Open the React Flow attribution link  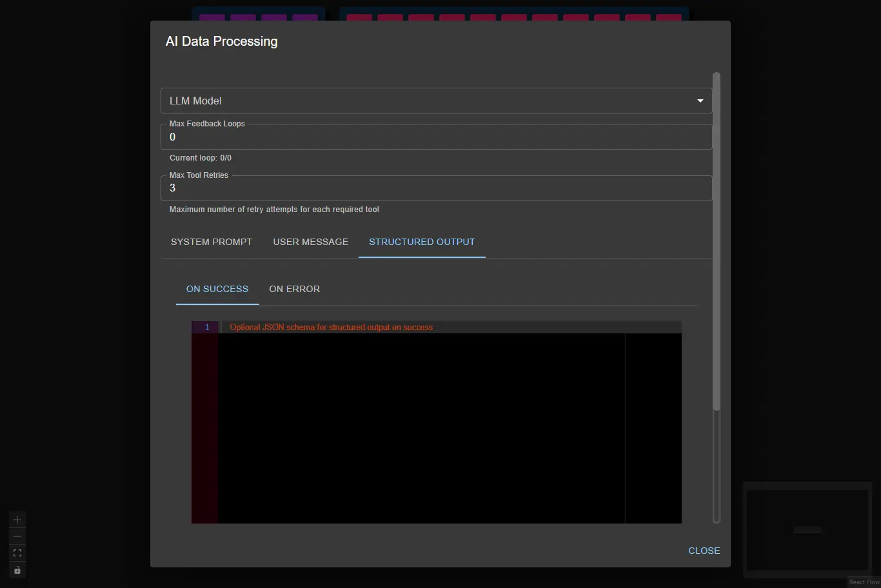click(x=864, y=582)
